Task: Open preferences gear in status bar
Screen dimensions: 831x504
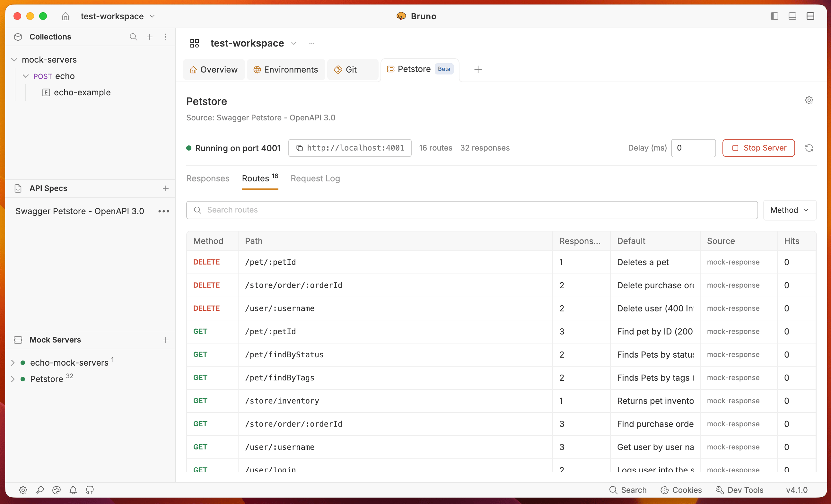Action: [x=23, y=490]
